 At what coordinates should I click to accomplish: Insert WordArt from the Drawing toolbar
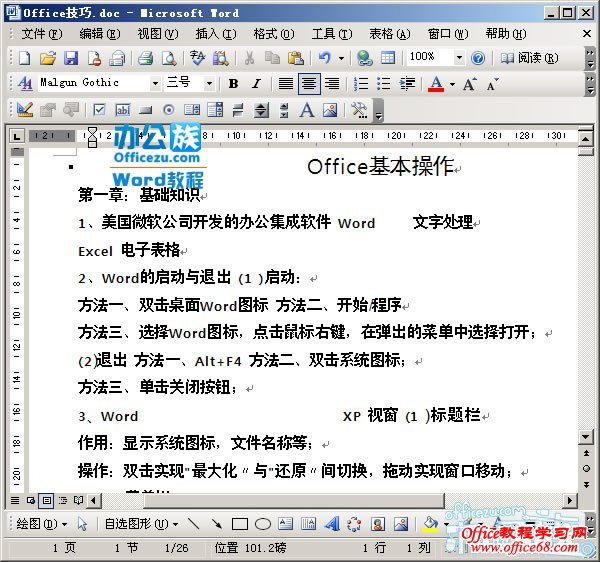coord(332,524)
